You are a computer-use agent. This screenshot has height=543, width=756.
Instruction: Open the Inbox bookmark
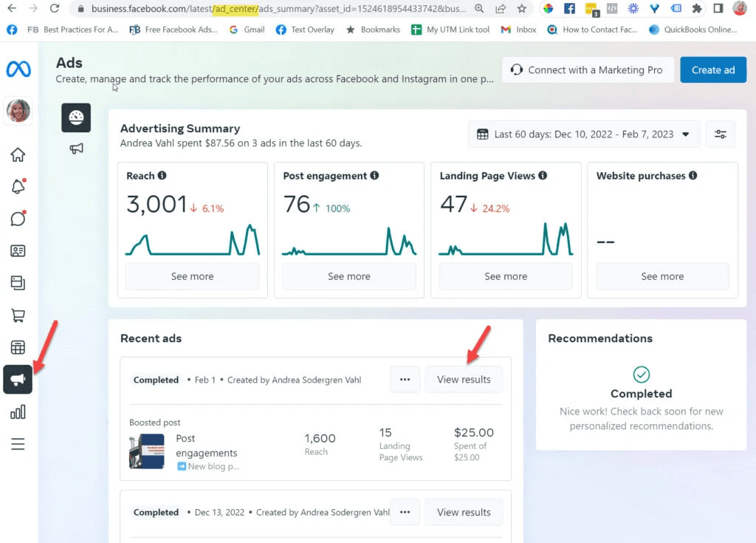pyautogui.click(x=518, y=30)
